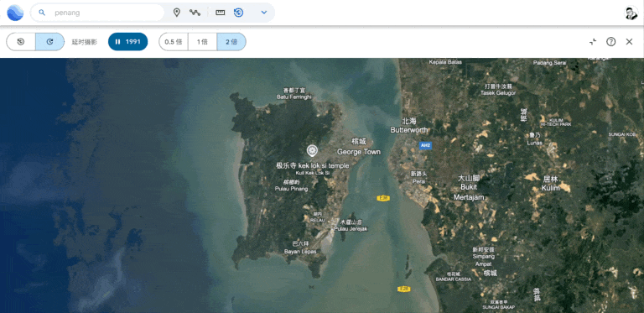Image resolution: width=644 pixels, height=313 pixels.
Task: Focus the search field containing penang
Action: 97,13
